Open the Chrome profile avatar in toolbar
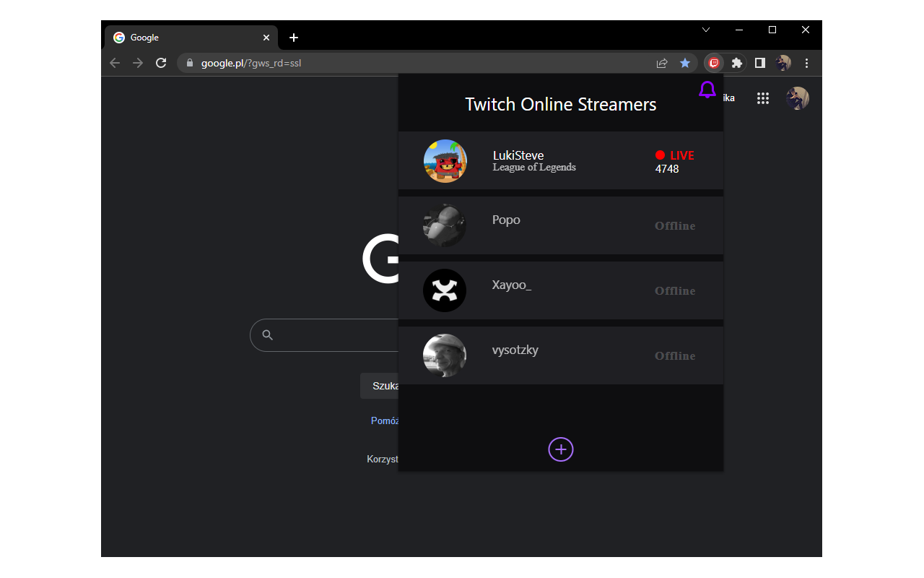The width and height of the screenshot is (924, 578). click(783, 63)
